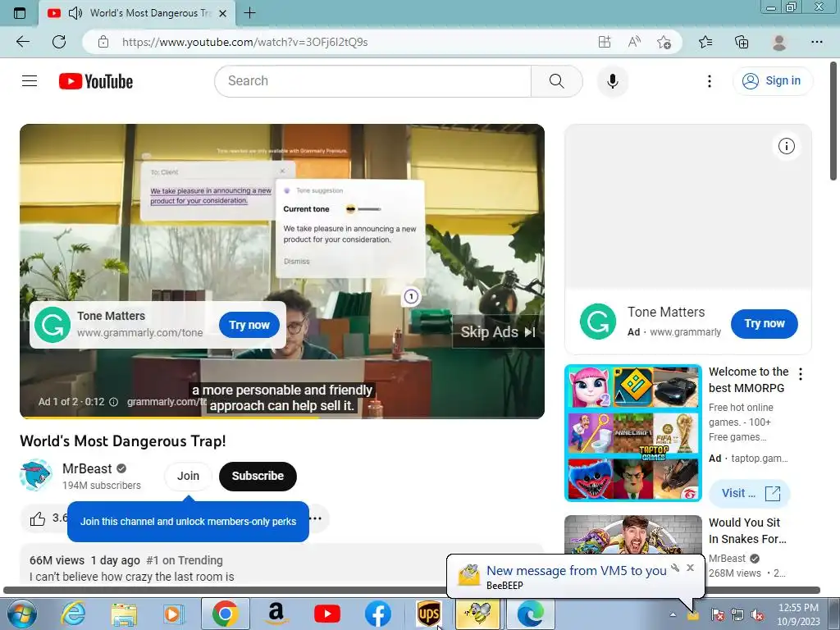
Task: Open options for the Welcome to the best MMORPG ad
Action: (x=801, y=374)
